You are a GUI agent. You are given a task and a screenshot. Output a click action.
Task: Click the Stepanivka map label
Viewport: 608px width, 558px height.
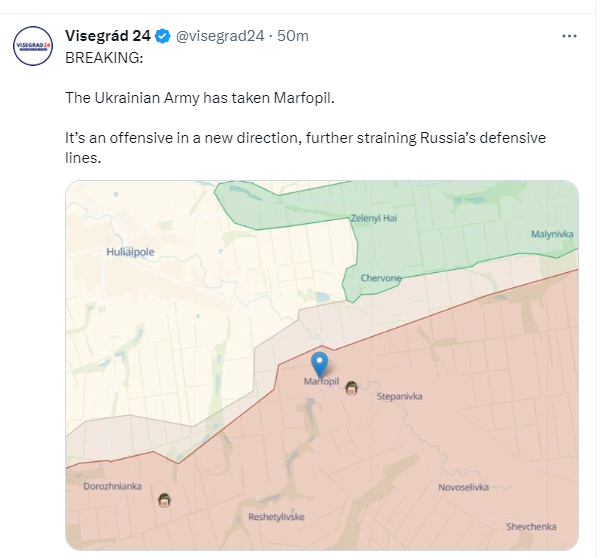point(399,396)
